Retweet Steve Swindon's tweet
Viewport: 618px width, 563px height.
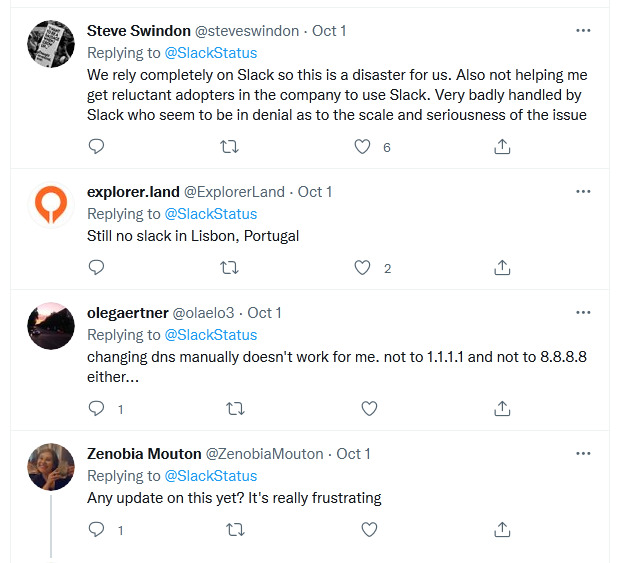(x=229, y=146)
